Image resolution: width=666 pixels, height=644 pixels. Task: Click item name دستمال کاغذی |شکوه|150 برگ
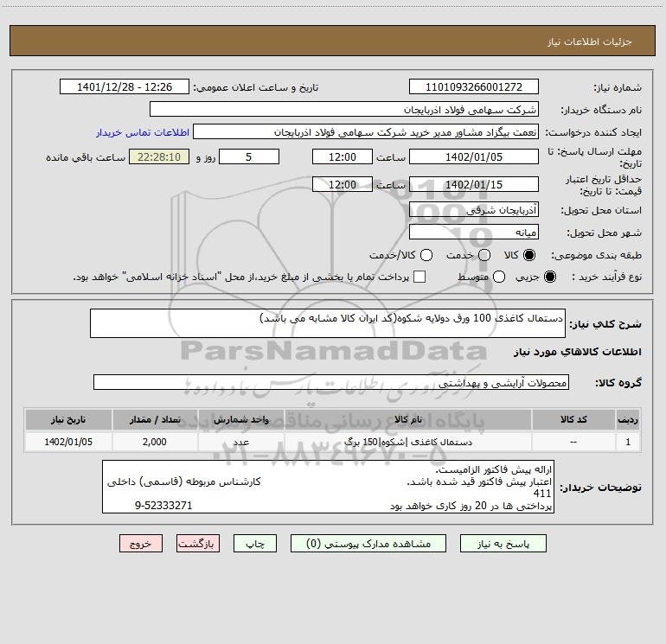[407, 442]
